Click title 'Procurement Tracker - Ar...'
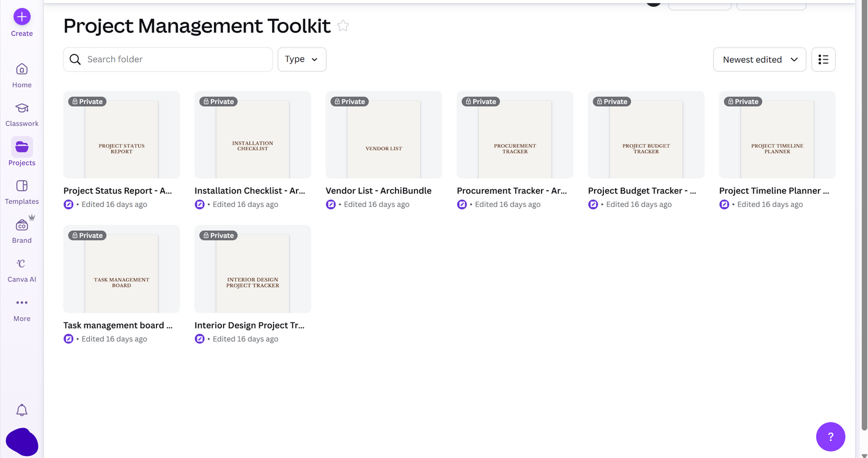This screenshot has height=458, width=868. [512, 191]
